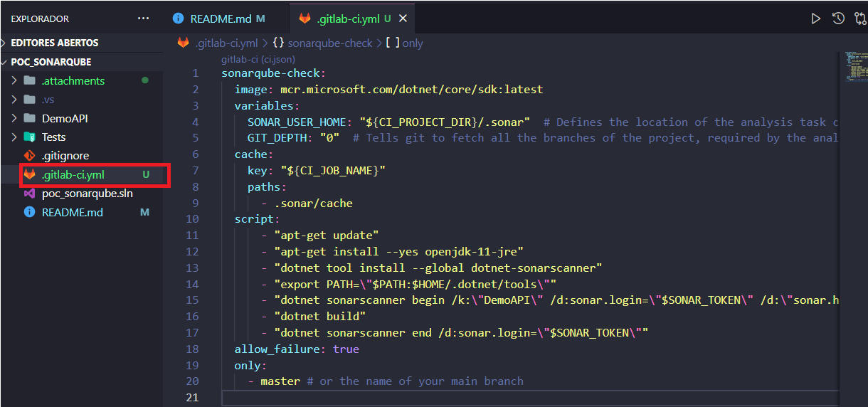The height and width of the screenshot is (407, 868).
Task: Click the braces icon beside sonarqube-check breadcrumb
Action: 278,43
